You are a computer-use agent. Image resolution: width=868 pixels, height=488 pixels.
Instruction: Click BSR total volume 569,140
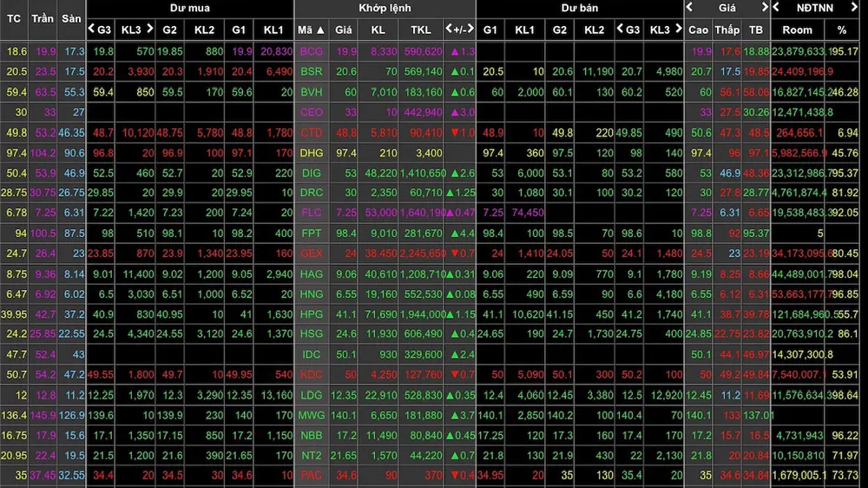pos(423,71)
